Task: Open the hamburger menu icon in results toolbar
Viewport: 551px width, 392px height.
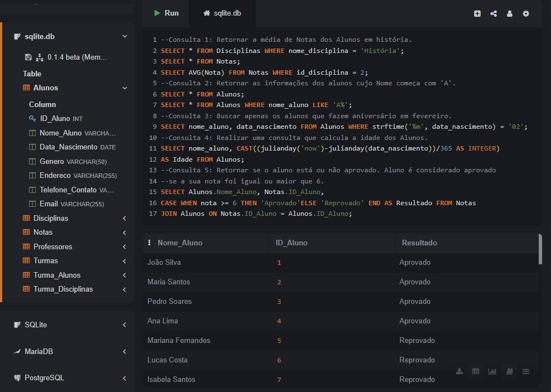Action: tap(526, 371)
